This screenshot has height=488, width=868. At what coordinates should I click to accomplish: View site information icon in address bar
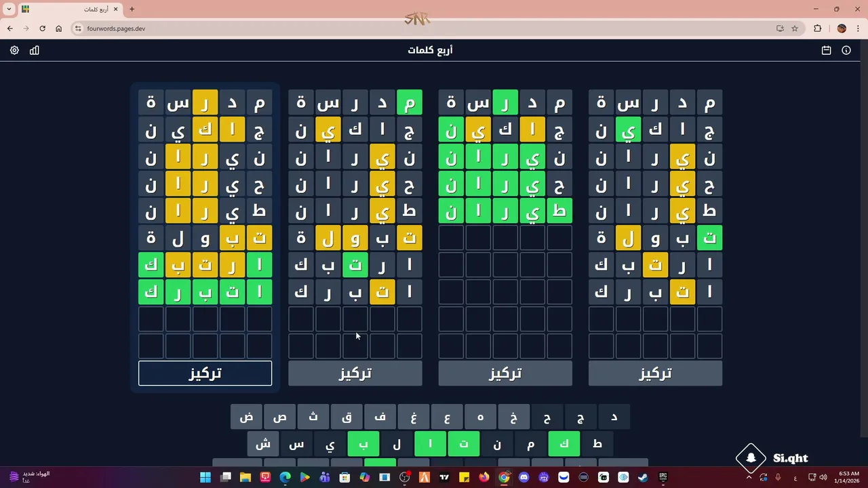[x=78, y=28]
